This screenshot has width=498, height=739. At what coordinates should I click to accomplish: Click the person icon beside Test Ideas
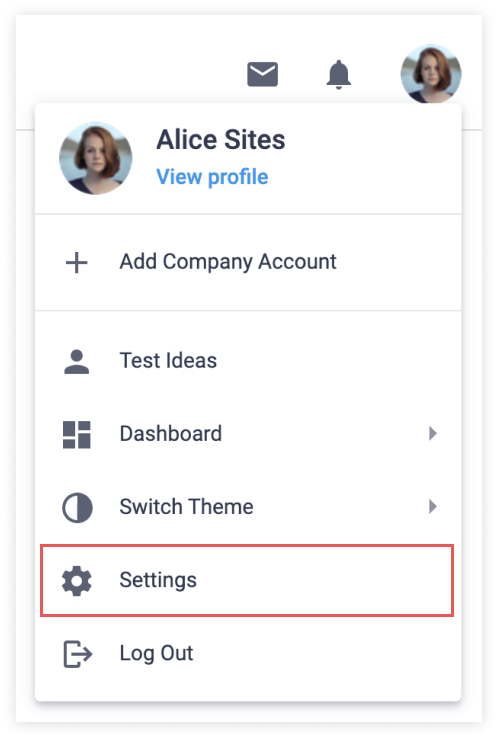click(76, 361)
